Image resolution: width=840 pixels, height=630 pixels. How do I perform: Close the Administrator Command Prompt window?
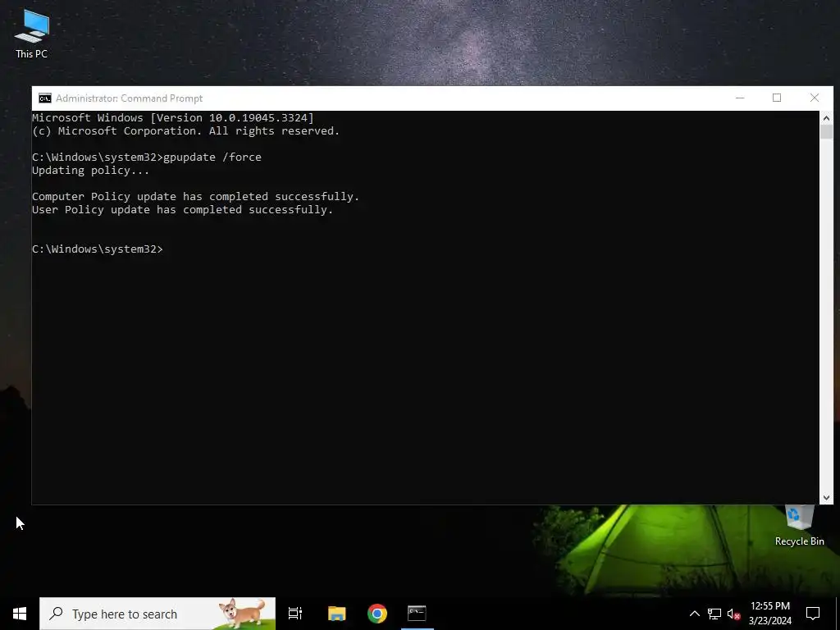pyautogui.click(x=815, y=98)
